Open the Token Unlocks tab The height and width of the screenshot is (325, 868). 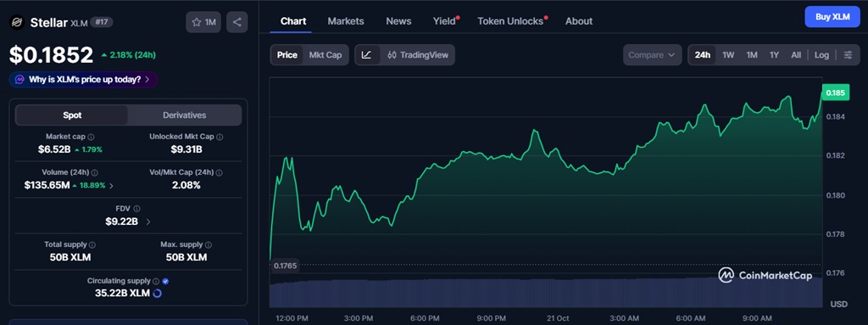pos(510,21)
